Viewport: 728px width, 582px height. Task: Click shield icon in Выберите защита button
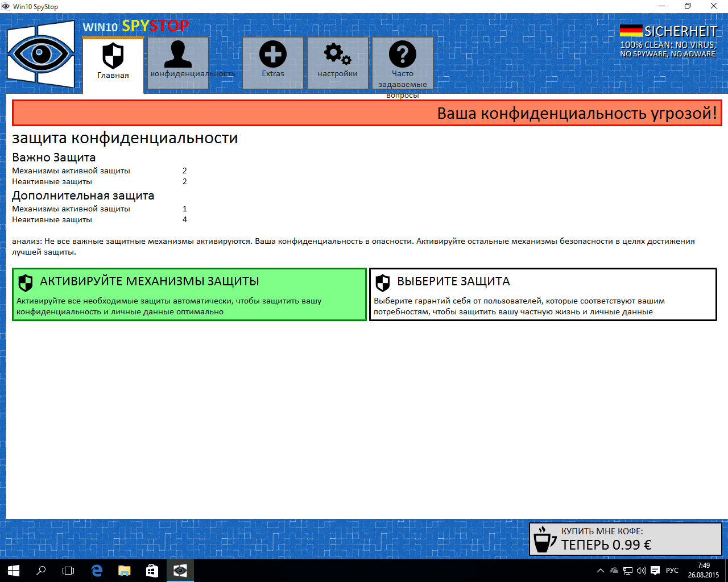(x=383, y=282)
